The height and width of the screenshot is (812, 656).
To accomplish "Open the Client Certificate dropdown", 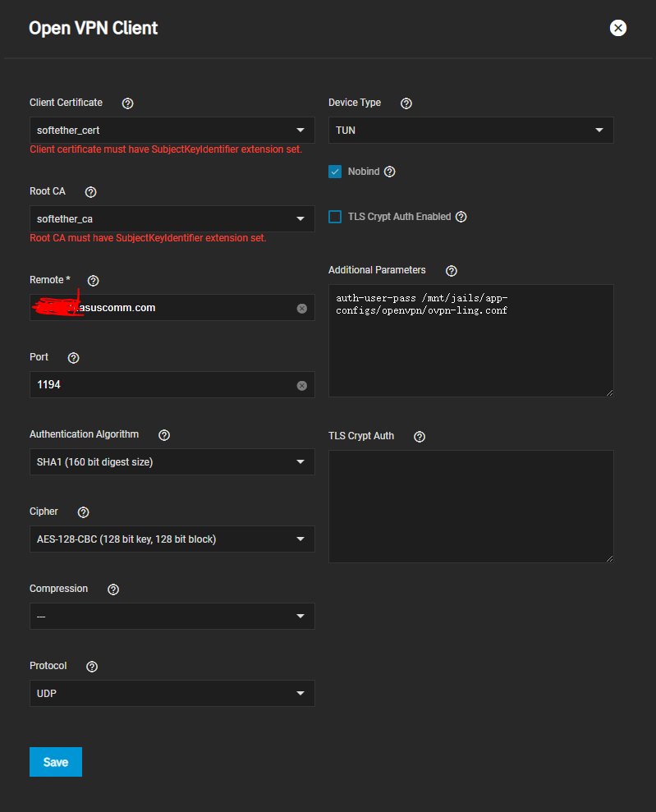I will pyautogui.click(x=172, y=130).
